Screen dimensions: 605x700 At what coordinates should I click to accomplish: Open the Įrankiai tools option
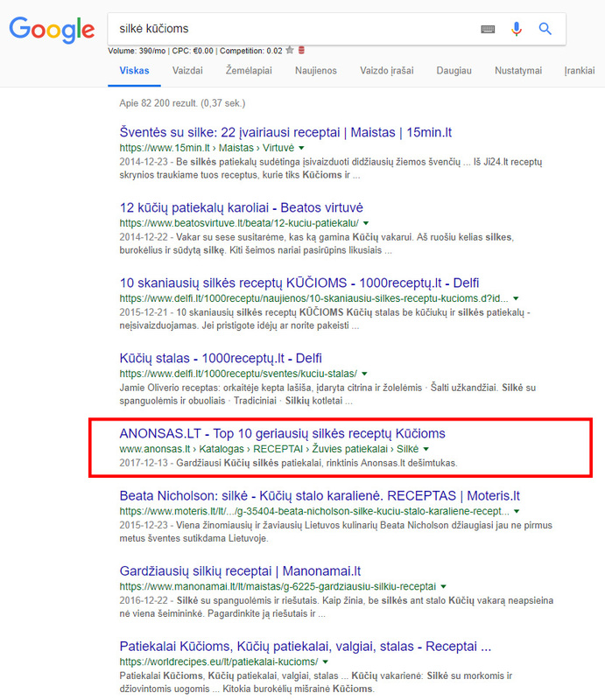tap(579, 71)
